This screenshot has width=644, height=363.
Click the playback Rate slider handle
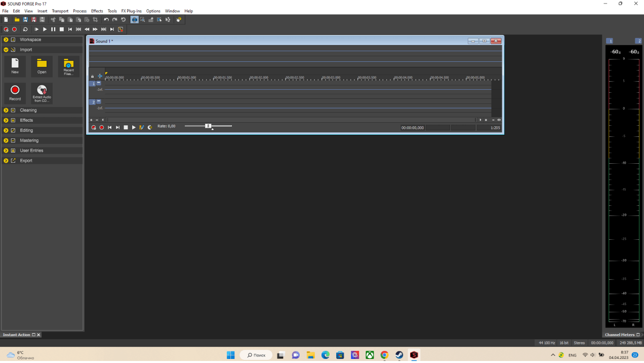click(208, 126)
